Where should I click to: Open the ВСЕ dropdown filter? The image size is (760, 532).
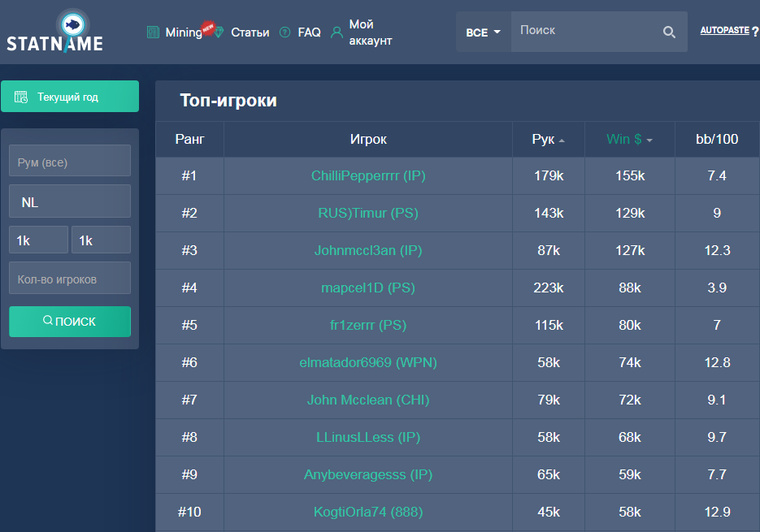pyautogui.click(x=483, y=32)
